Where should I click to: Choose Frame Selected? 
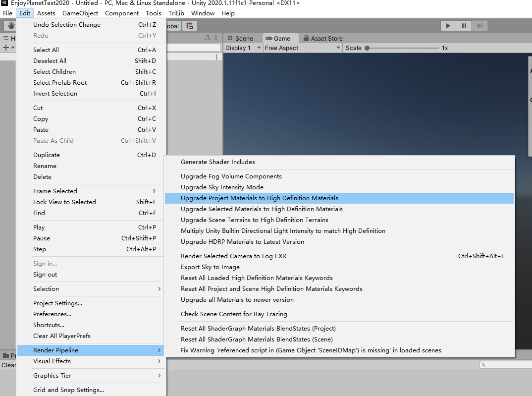[92, 191]
